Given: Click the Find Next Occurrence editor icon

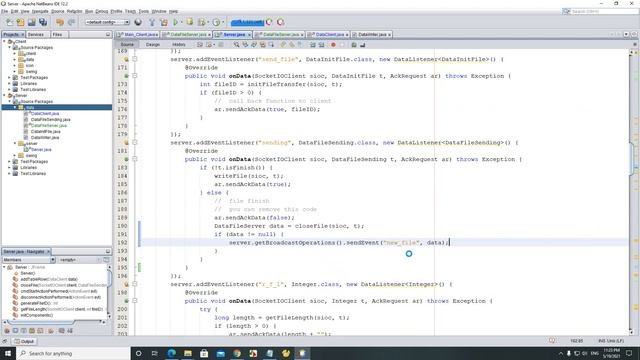Looking at the screenshot, I should 253,44.
